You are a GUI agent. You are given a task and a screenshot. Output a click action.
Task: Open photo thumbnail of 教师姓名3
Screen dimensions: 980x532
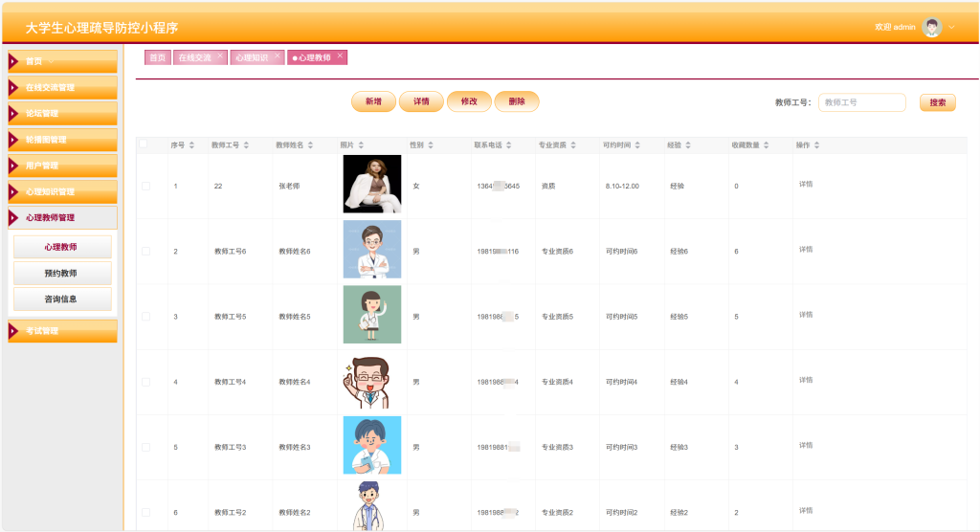coord(372,445)
